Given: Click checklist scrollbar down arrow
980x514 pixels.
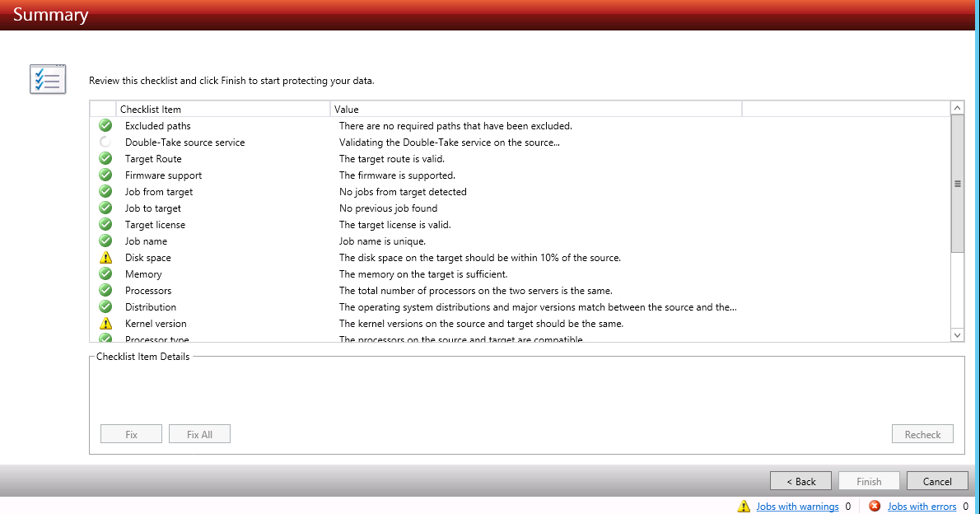Looking at the screenshot, I should click(x=957, y=335).
